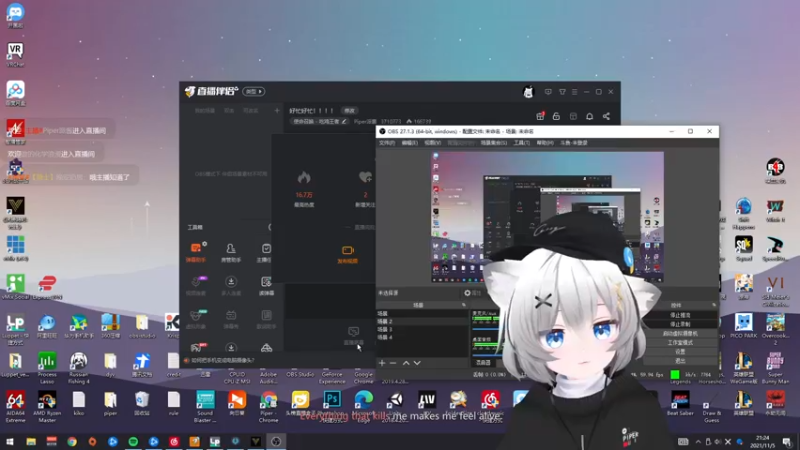
Task: Expand the mode selector beside the 直播伴侣 logo
Action: 254,91
